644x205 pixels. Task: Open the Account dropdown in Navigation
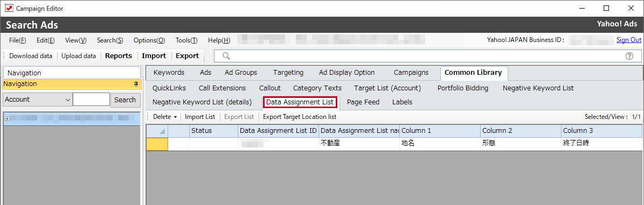37,99
